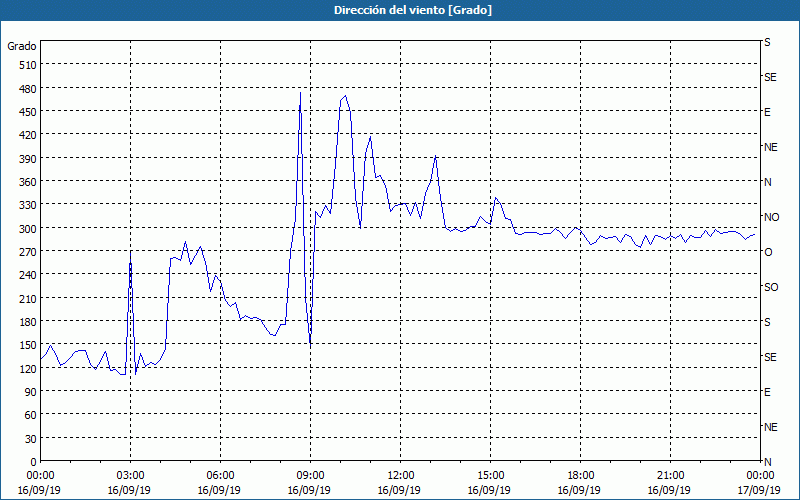The height and width of the screenshot is (500, 800).
Task: Select the 'NO' compass label on the right axis
Action: pyautogui.click(x=771, y=217)
